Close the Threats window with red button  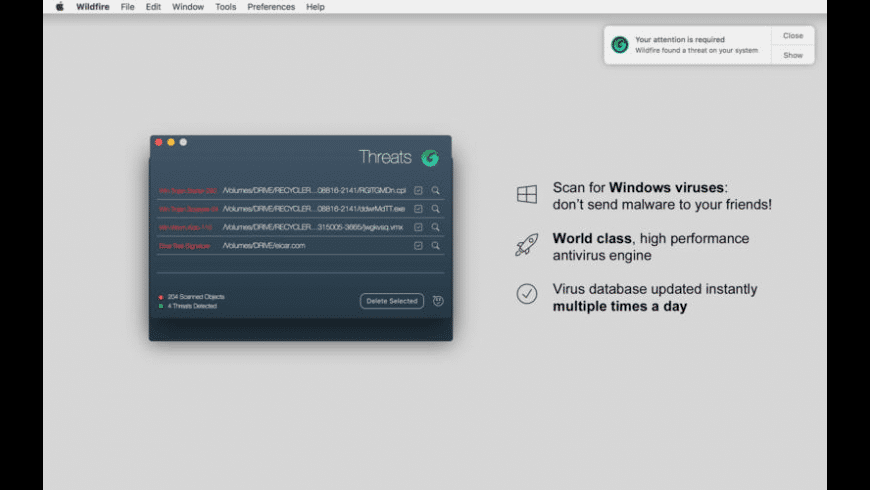coord(159,142)
